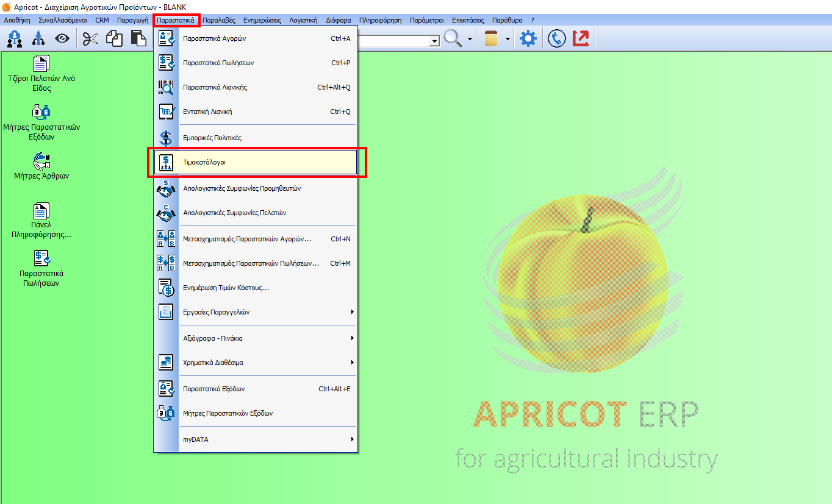Open the Τζίροι Πελατών Ανά Είδος desktop shortcut
832x504 pixels.
[x=41, y=73]
